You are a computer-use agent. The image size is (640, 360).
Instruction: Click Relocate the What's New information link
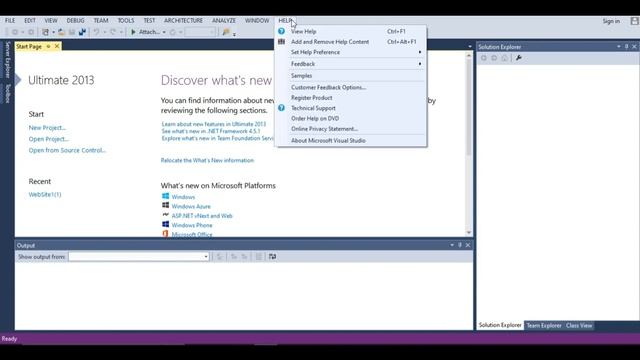[207, 160]
